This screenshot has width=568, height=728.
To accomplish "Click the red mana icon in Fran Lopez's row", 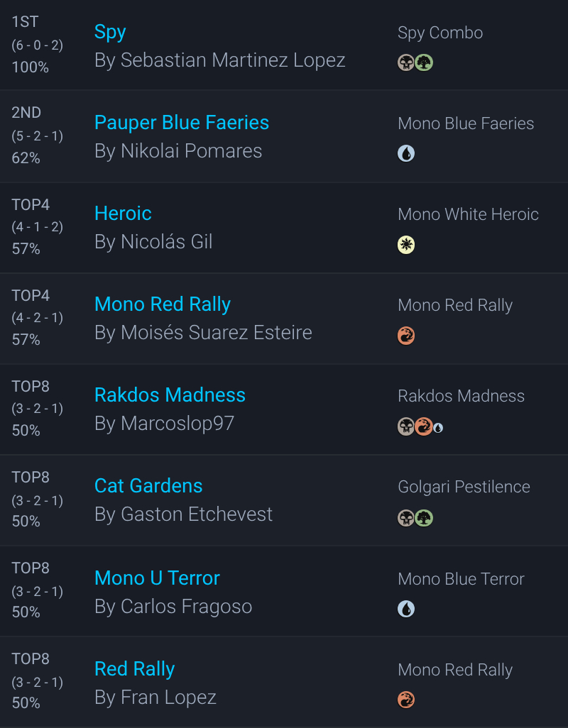I will 406,700.
